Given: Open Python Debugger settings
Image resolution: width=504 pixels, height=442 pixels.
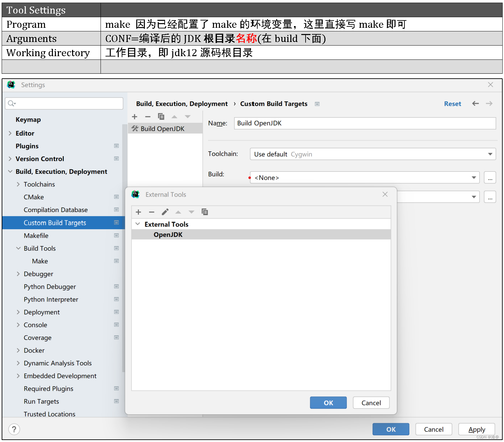Looking at the screenshot, I should coord(50,287).
